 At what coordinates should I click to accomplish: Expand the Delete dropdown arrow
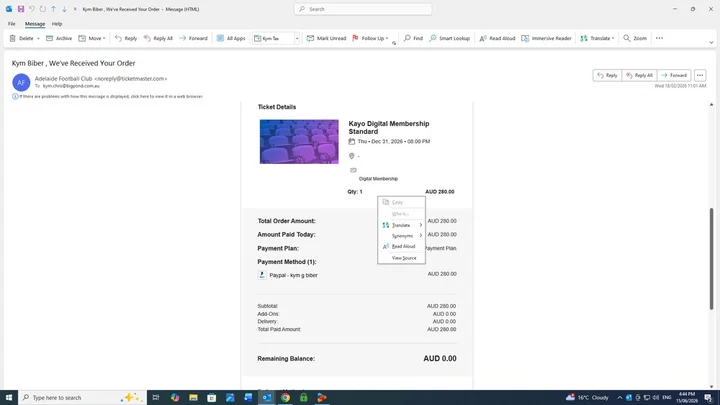click(x=38, y=39)
